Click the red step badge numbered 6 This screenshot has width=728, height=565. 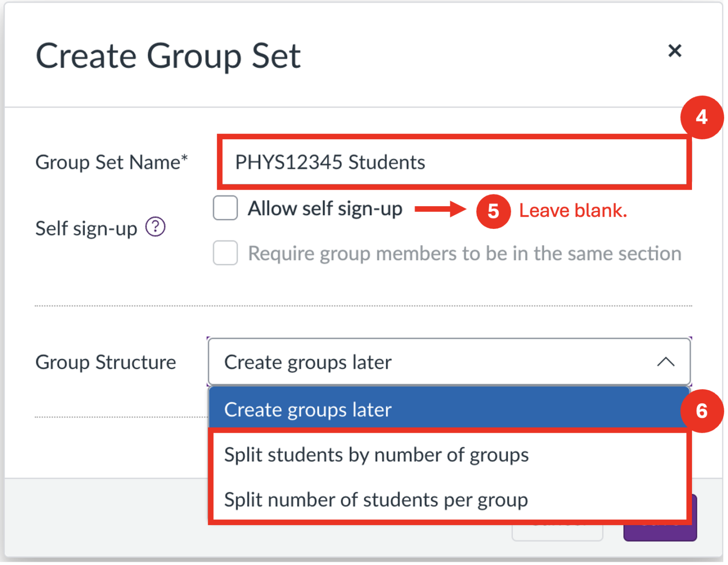coord(702,411)
